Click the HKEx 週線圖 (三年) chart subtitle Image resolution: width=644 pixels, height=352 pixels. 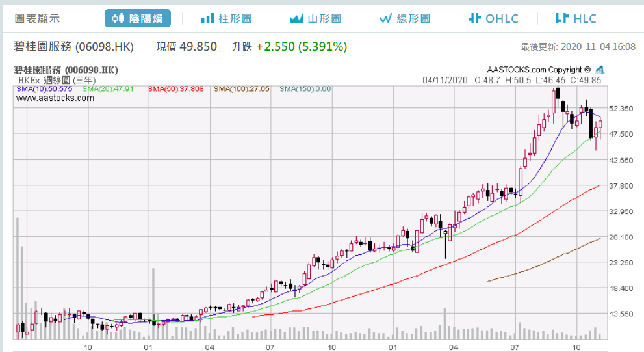click(57, 80)
